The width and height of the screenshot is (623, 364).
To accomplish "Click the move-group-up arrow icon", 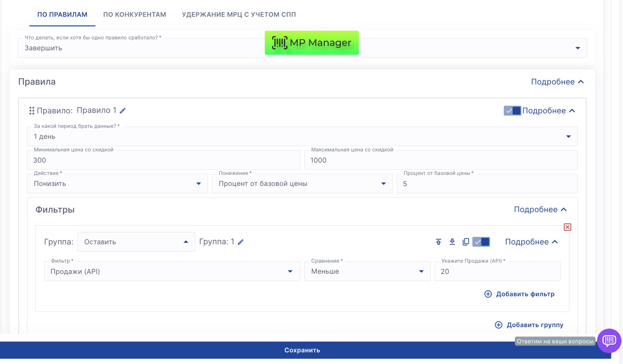I will (x=438, y=242).
